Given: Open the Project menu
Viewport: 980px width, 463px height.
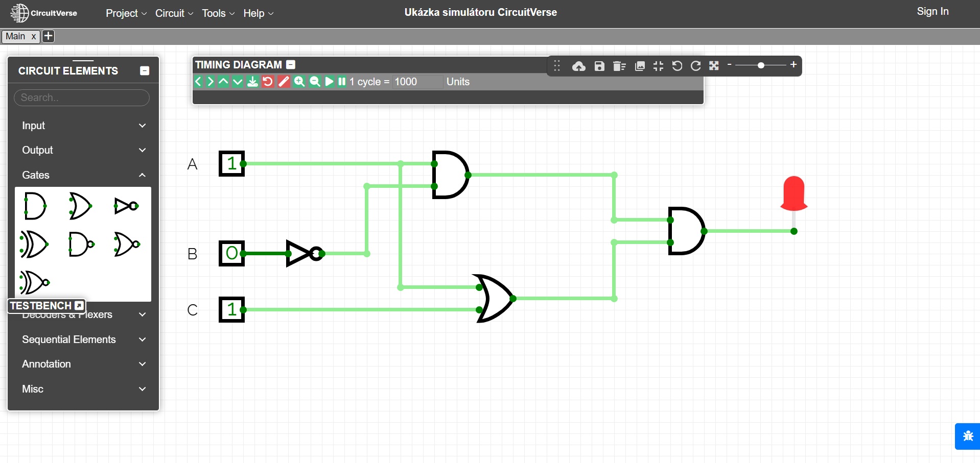Looking at the screenshot, I should point(126,13).
